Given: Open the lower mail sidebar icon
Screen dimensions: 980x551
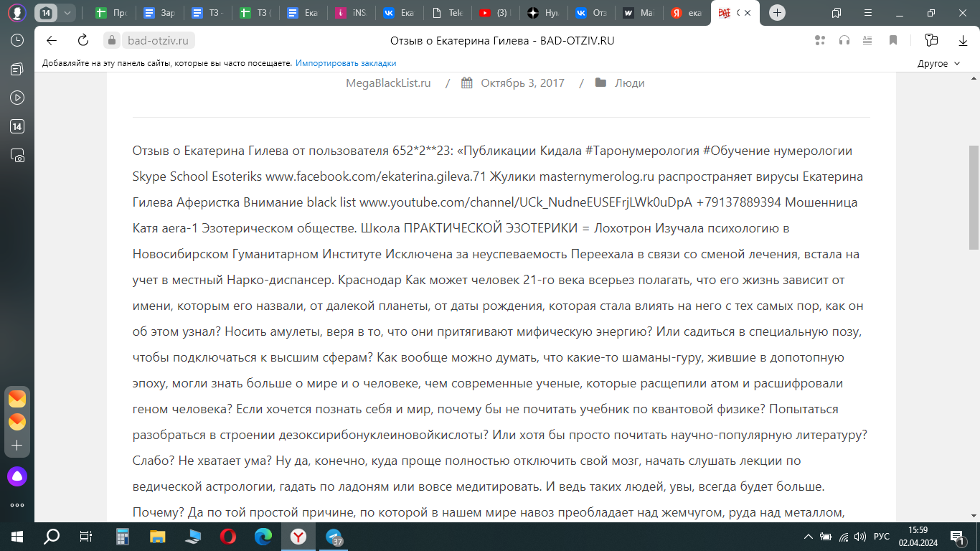Looking at the screenshot, I should (x=17, y=422).
